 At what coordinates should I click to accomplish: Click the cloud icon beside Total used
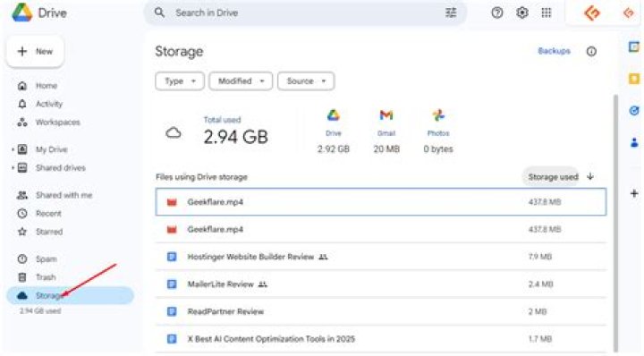(x=174, y=133)
